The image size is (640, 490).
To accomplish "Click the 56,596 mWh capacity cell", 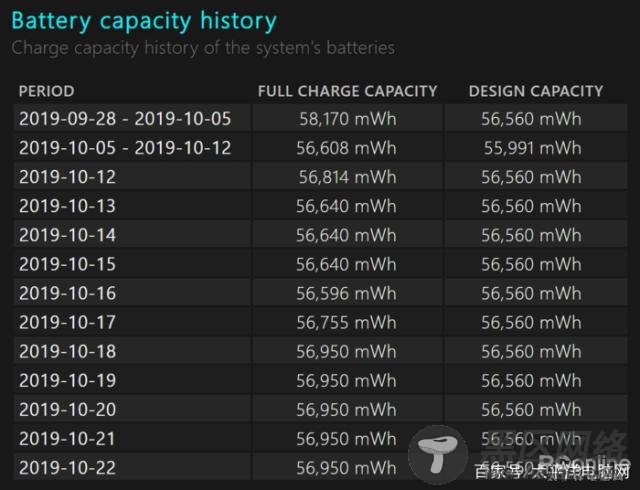I will coord(346,293).
